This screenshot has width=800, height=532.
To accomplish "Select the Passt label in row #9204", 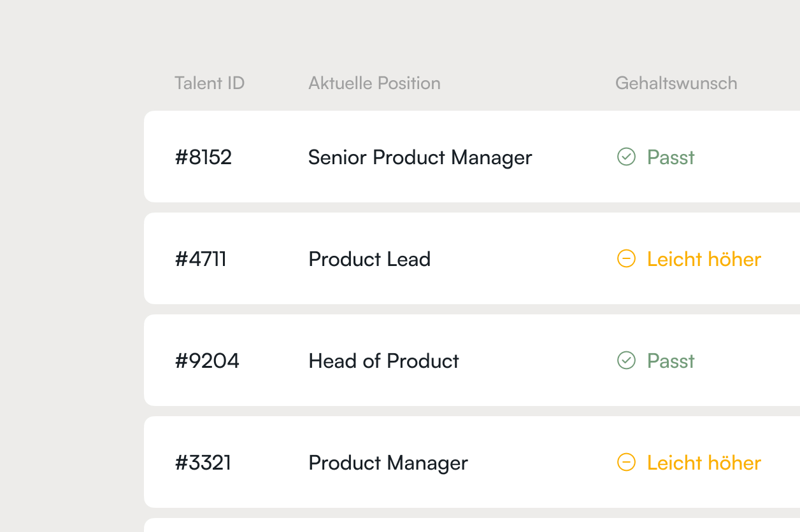I will (x=671, y=361).
